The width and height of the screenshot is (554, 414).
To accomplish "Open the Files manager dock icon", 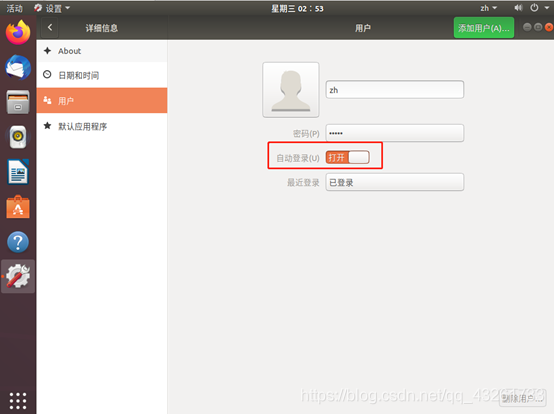I will (18, 102).
